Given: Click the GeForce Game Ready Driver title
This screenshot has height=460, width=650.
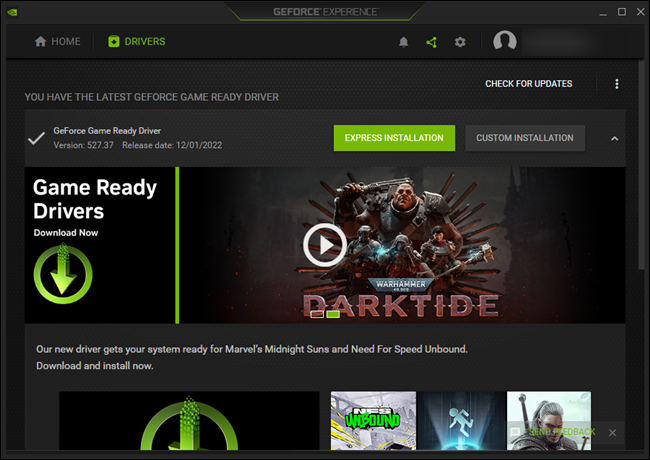Looking at the screenshot, I should coord(107,131).
